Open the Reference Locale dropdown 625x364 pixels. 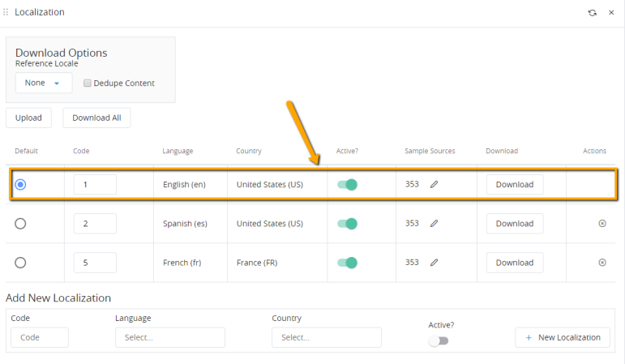(x=44, y=83)
